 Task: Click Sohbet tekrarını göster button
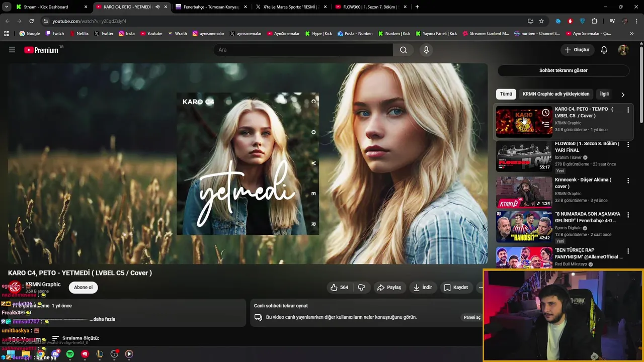(x=563, y=70)
